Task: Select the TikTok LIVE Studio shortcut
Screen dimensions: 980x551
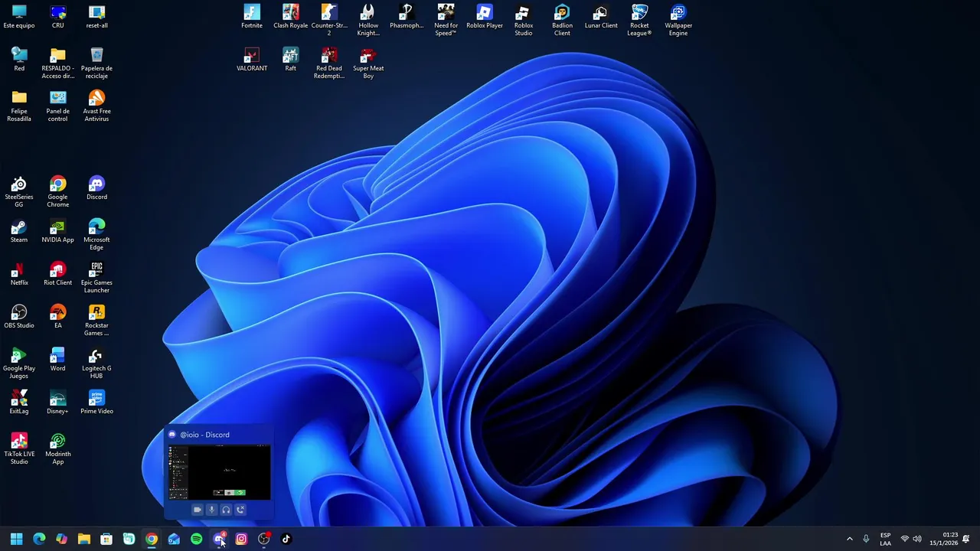Action: 19,448
